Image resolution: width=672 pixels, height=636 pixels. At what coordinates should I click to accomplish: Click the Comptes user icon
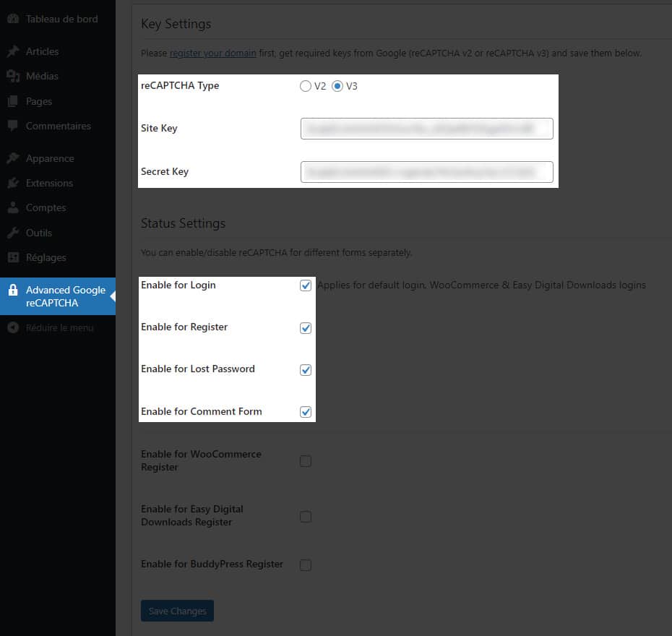[13, 207]
